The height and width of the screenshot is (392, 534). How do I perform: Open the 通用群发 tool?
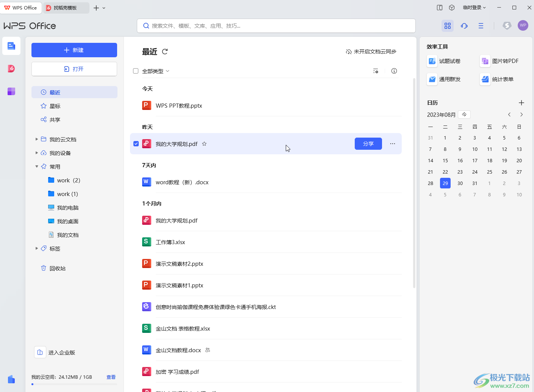coord(443,79)
